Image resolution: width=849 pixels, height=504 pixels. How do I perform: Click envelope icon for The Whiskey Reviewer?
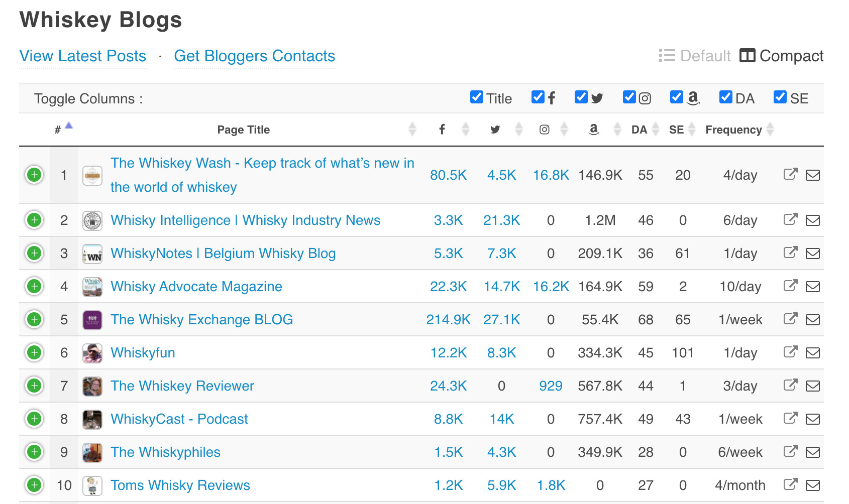(813, 386)
